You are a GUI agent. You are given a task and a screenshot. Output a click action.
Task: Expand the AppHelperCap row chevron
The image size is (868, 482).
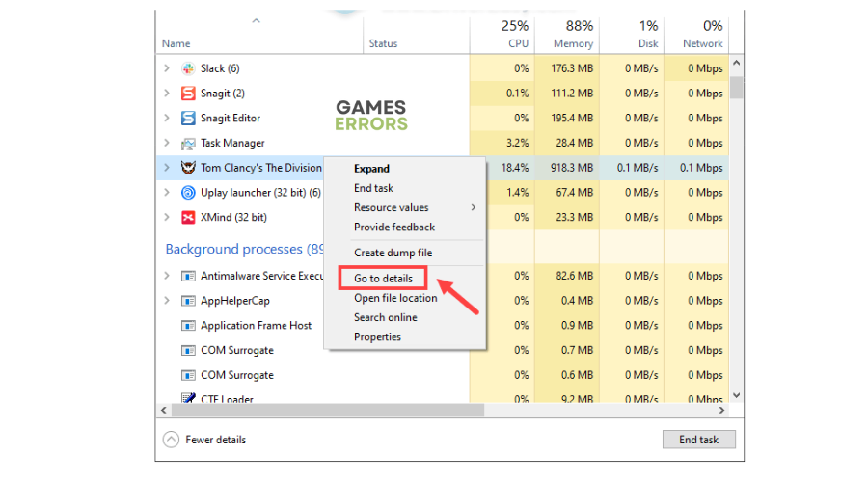click(x=167, y=301)
